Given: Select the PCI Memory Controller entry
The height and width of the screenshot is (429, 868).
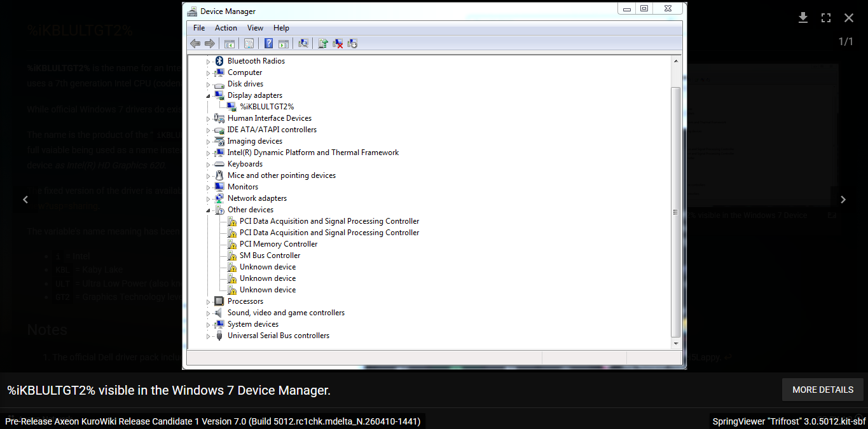Looking at the screenshot, I should [x=278, y=244].
